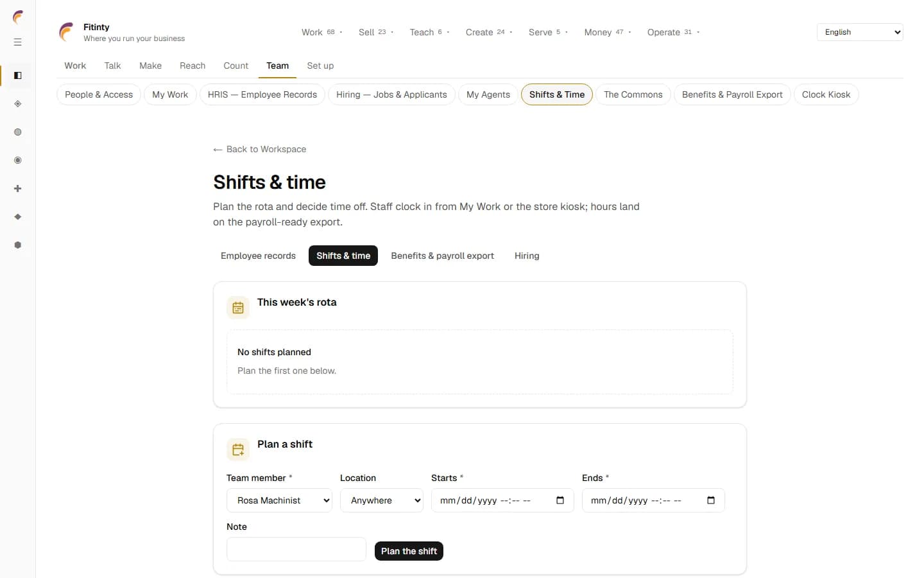Viewport: 924px width, 578px height.
Task: Switch to the Count tab
Action: (x=235, y=66)
